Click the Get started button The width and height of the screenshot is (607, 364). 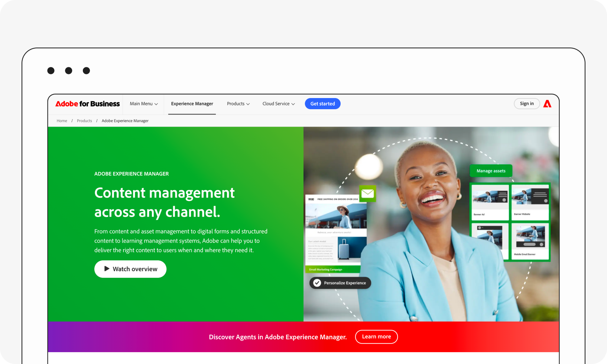[323, 104]
